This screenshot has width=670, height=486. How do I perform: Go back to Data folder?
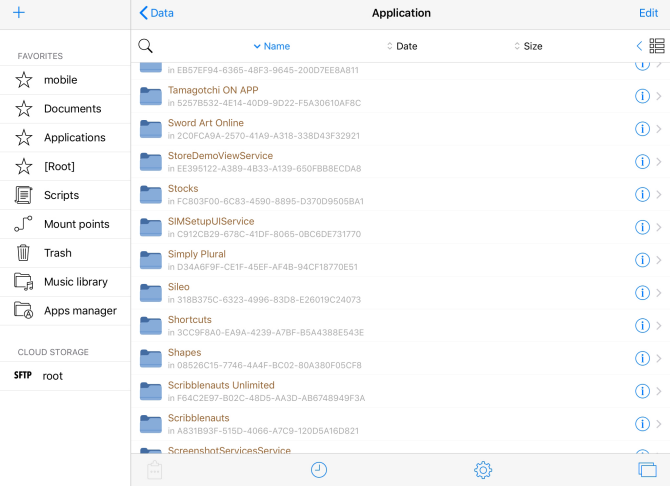pos(156,13)
